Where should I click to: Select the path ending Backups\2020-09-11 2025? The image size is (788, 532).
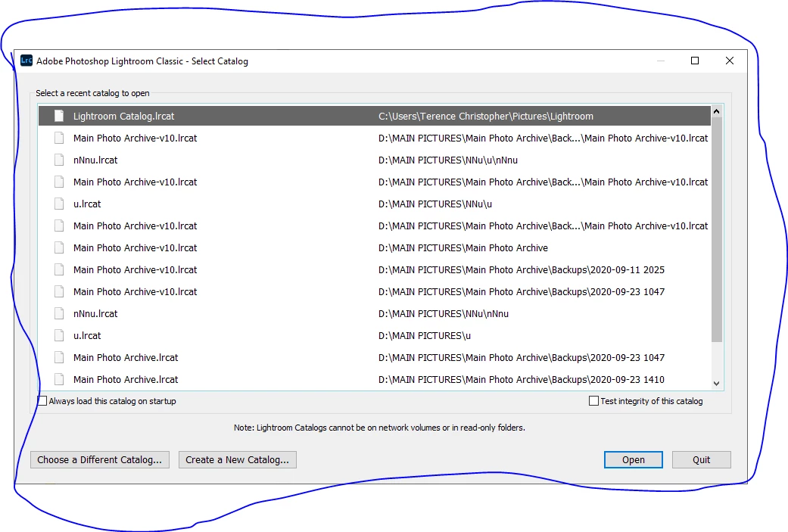(521, 269)
